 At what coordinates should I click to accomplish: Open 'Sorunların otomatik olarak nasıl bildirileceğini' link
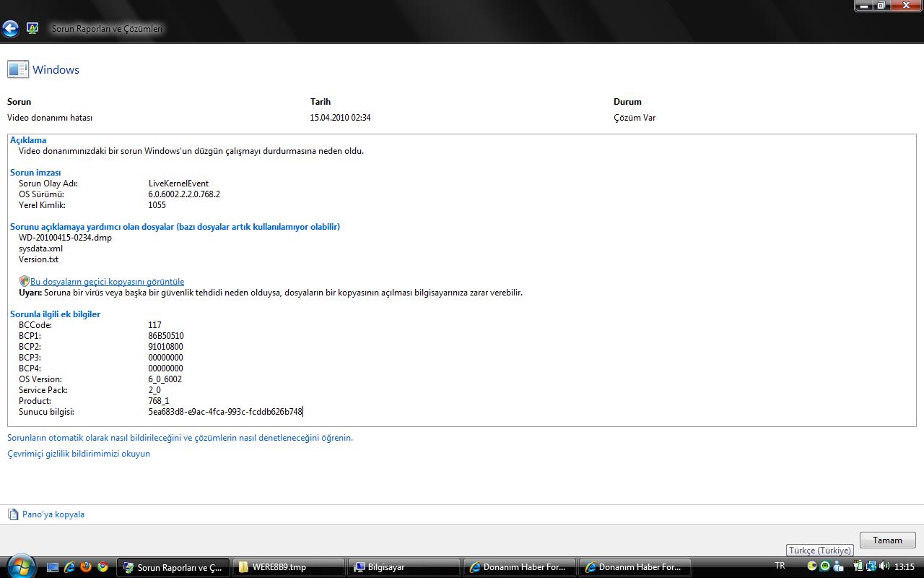tap(180, 438)
